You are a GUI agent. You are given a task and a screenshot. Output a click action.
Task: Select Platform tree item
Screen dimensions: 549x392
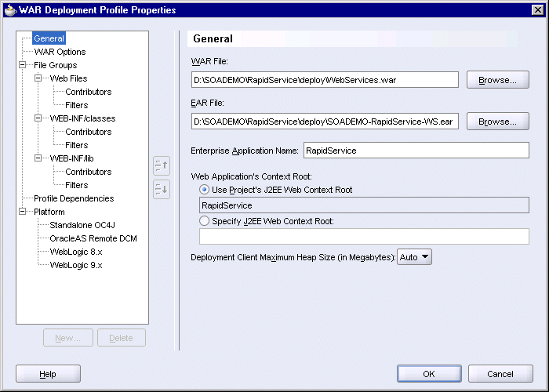click(x=49, y=212)
